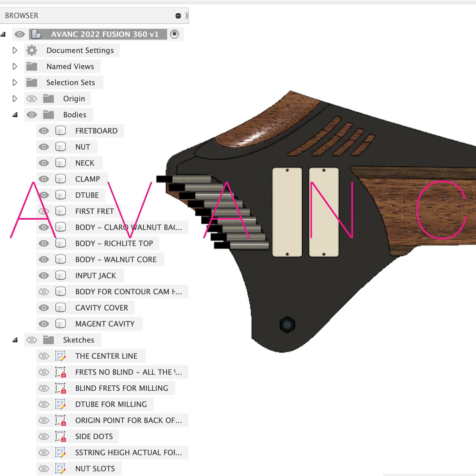Expand the Document Settings node
The width and height of the screenshot is (476, 476).
(15, 50)
